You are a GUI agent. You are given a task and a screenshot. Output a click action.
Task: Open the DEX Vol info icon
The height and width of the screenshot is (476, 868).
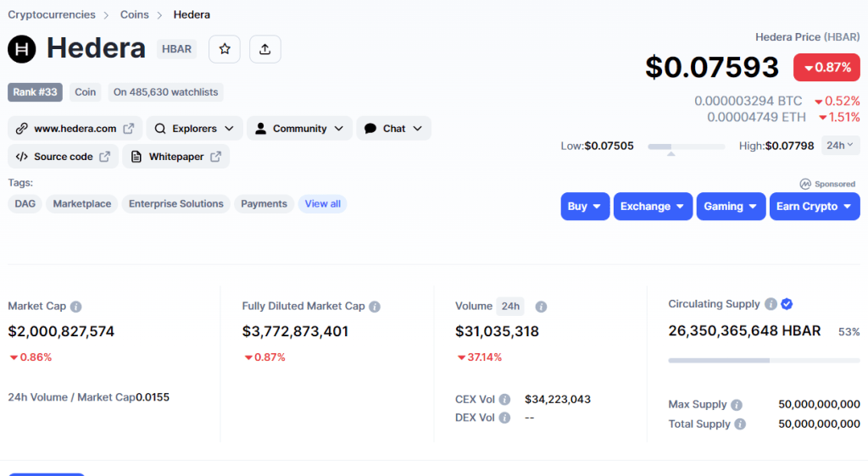click(x=504, y=418)
